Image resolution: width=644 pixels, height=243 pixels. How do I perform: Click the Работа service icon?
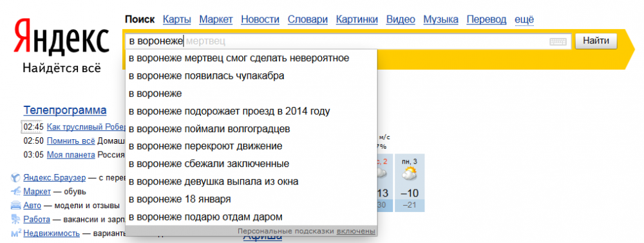pyautogui.click(x=15, y=219)
